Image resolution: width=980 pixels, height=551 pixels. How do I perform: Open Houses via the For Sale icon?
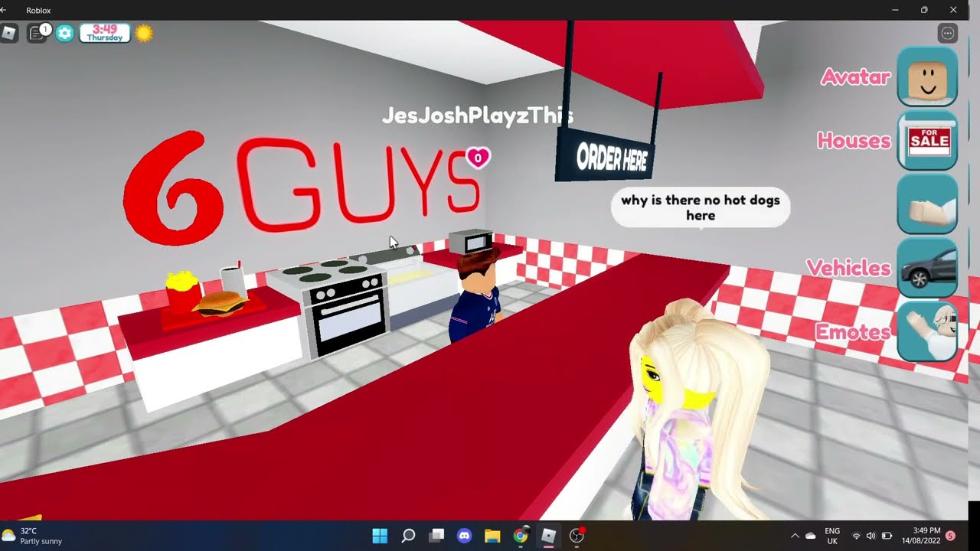pos(927,141)
